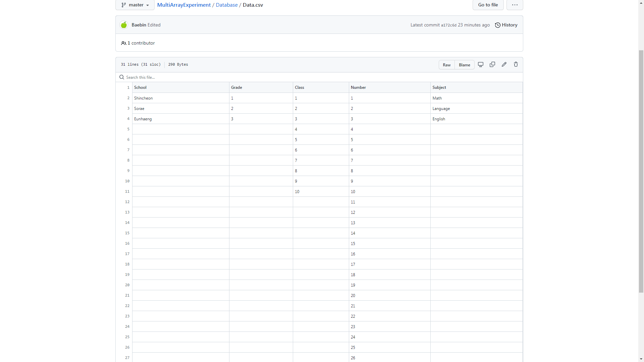Image resolution: width=644 pixels, height=362 pixels.
Task: Open the display/raw view monitor icon
Action: click(481, 64)
